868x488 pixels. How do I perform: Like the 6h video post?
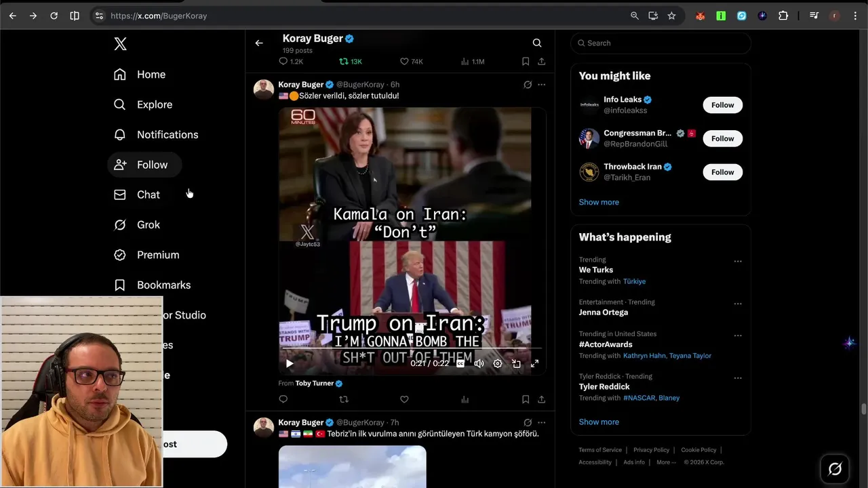click(x=404, y=399)
